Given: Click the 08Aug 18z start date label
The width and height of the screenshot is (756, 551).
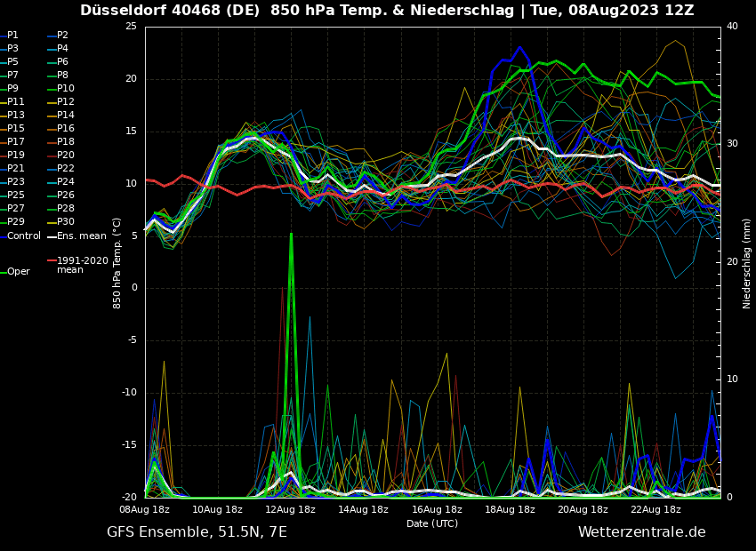Looking at the screenshot, I should point(145,509).
